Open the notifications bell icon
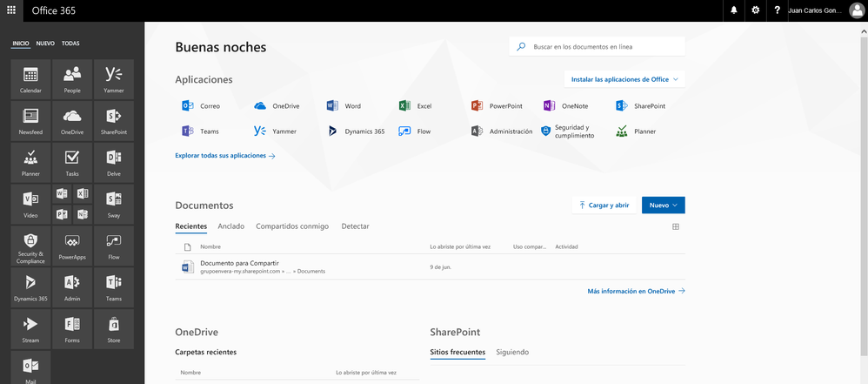The width and height of the screenshot is (868, 384). click(x=734, y=10)
